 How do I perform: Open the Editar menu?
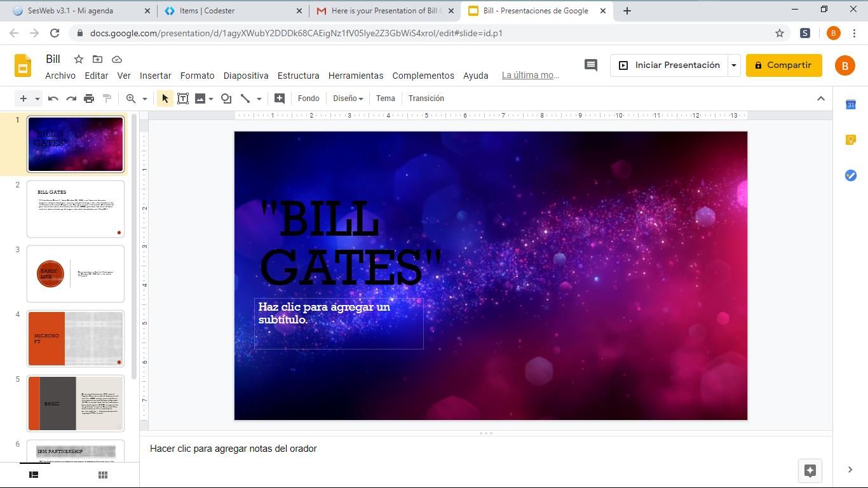click(97, 76)
